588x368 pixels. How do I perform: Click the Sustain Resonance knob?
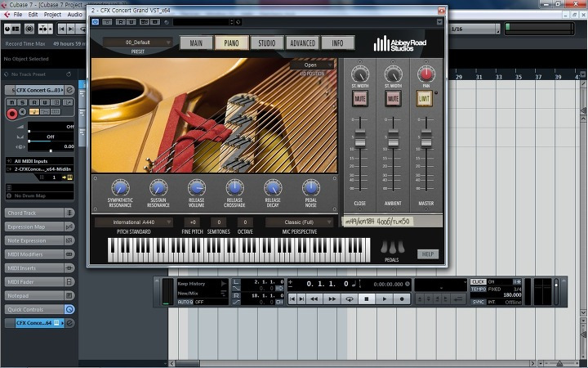[x=158, y=187]
